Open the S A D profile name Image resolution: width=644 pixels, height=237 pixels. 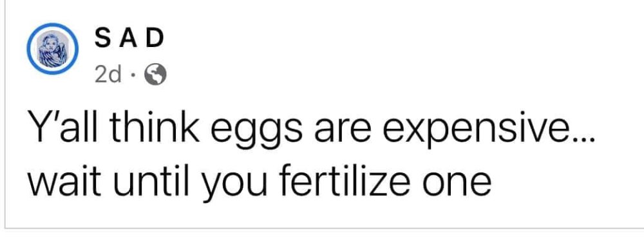[129, 39]
